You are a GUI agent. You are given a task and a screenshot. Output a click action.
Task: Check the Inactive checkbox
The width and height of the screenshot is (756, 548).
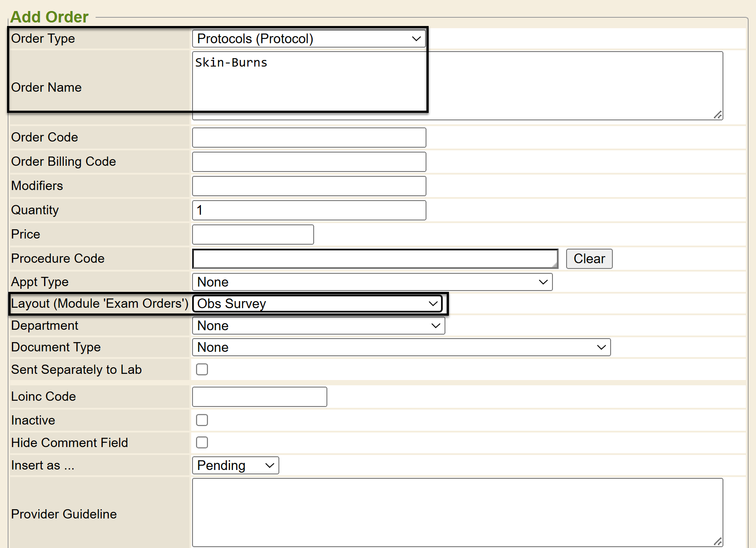pyautogui.click(x=202, y=420)
